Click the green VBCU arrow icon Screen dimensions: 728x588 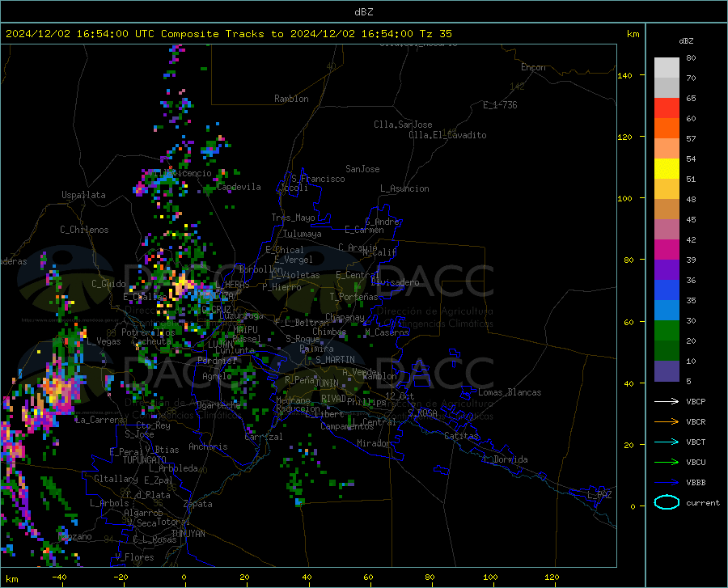click(x=667, y=463)
